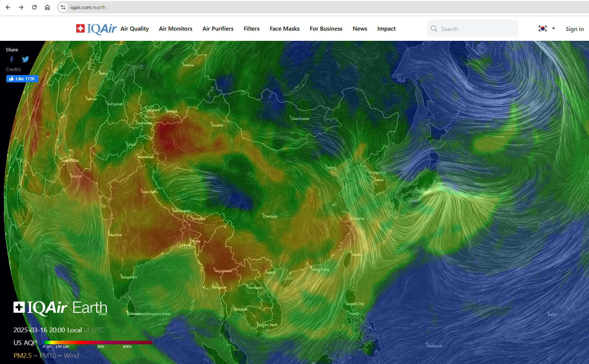Click the Sign in link
Screen dimensions: 589x364
(x=575, y=29)
